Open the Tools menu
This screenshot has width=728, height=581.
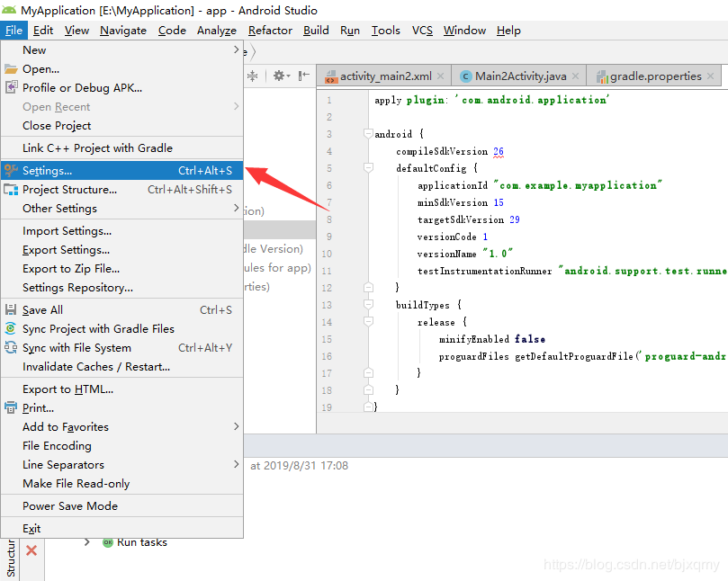[385, 31]
